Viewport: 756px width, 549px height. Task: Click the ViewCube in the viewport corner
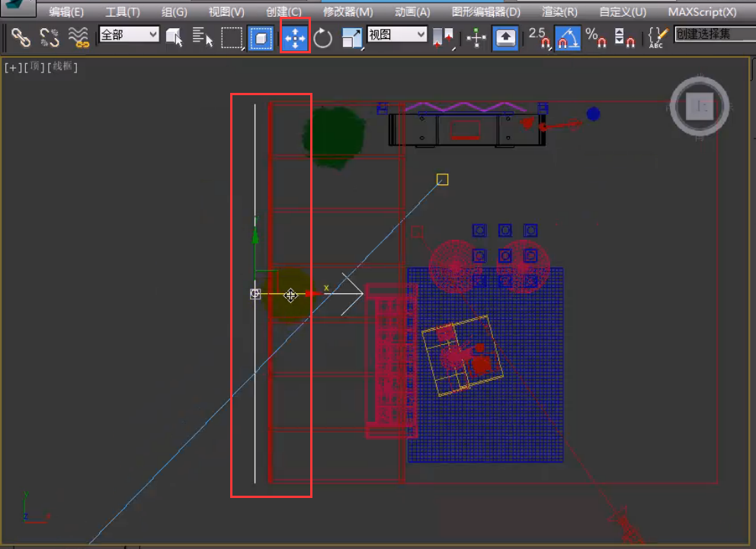coord(699,108)
